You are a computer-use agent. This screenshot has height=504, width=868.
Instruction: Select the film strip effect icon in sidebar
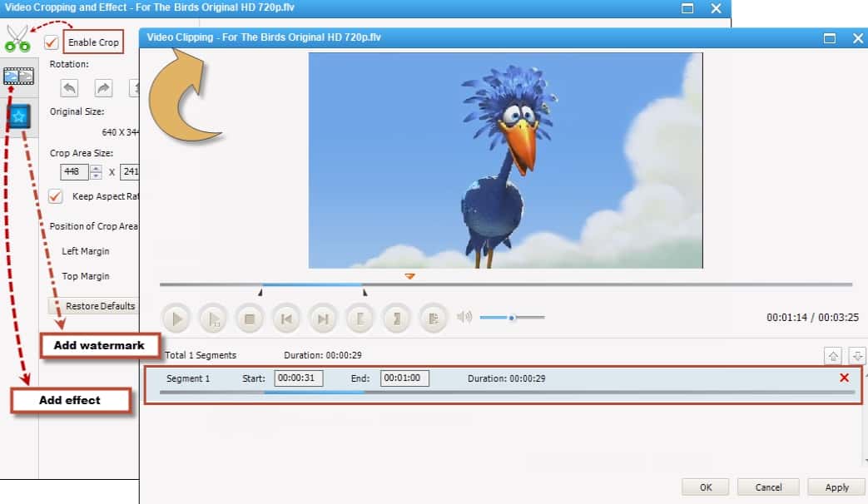[19, 76]
